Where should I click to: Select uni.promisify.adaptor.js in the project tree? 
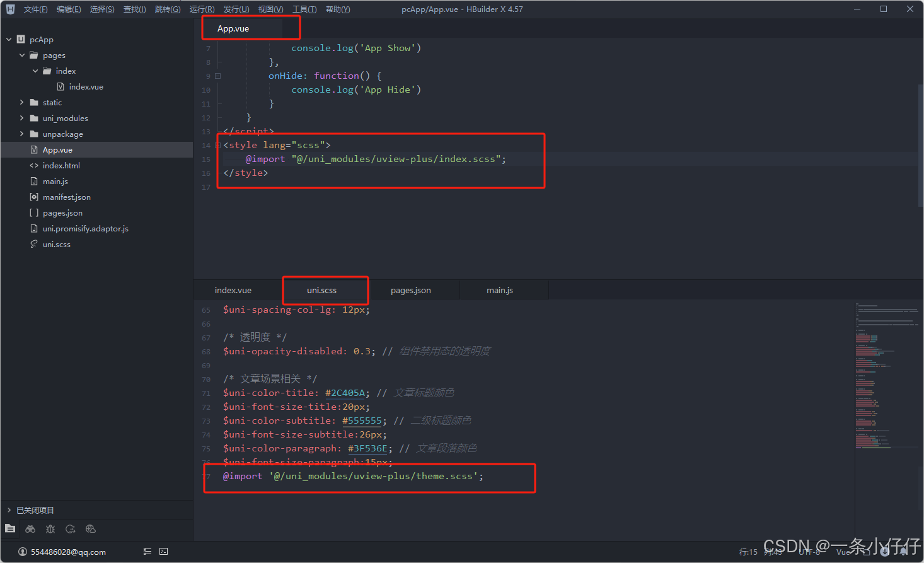pos(96,228)
